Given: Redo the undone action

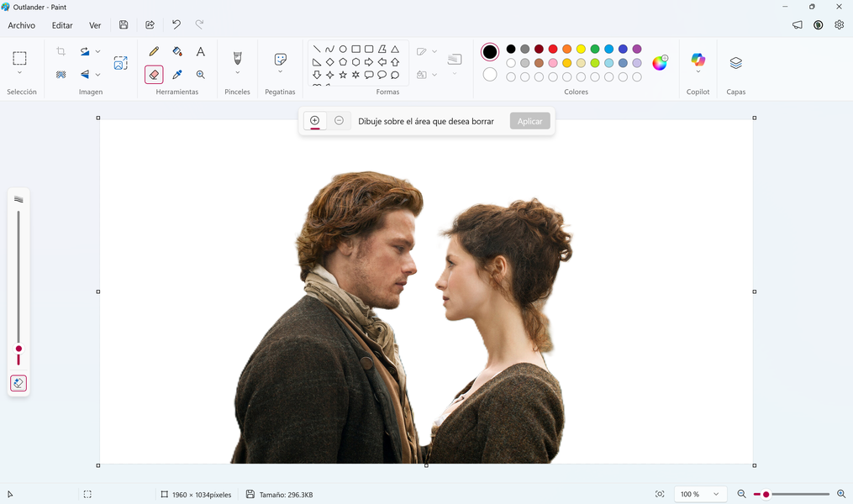Looking at the screenshot, I should 200,24.
